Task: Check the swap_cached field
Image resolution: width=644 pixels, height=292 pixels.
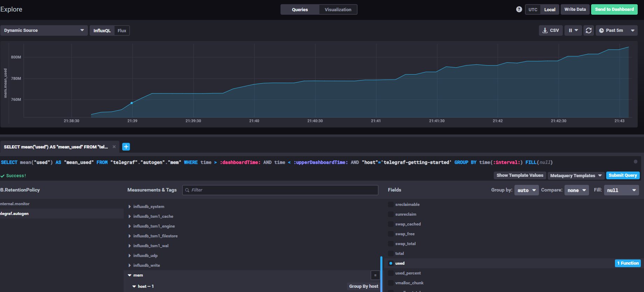Action: 391,224
